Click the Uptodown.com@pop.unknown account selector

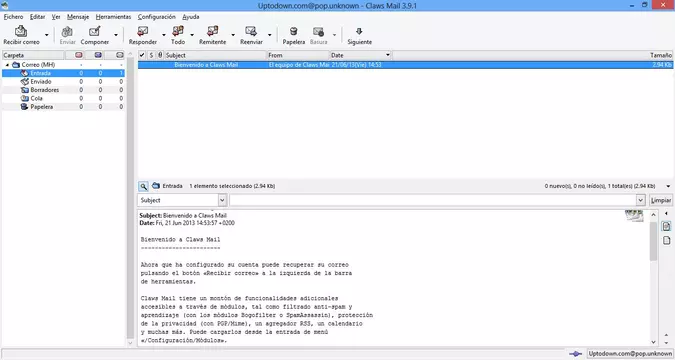(630, 354)
